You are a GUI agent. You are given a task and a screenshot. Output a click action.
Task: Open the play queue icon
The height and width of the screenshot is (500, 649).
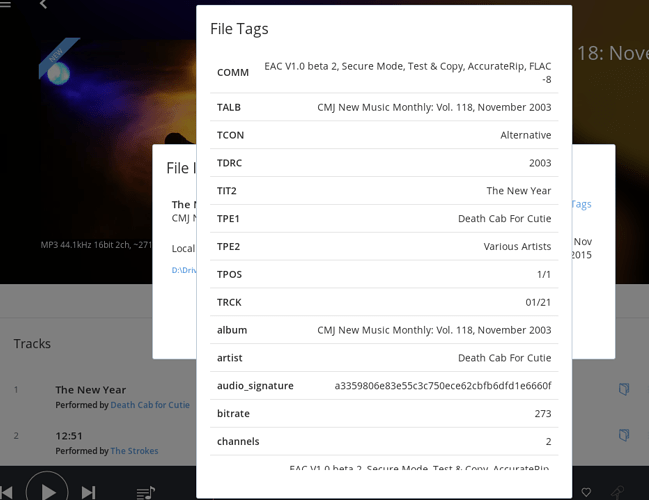click(146, 493)
